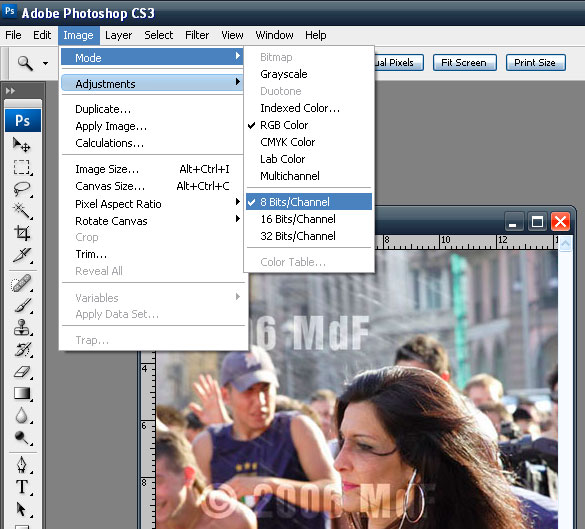Viewport: 585px width, 529px height.
Task: Open Canvas Size... dialog
Action: click(153, 186)
